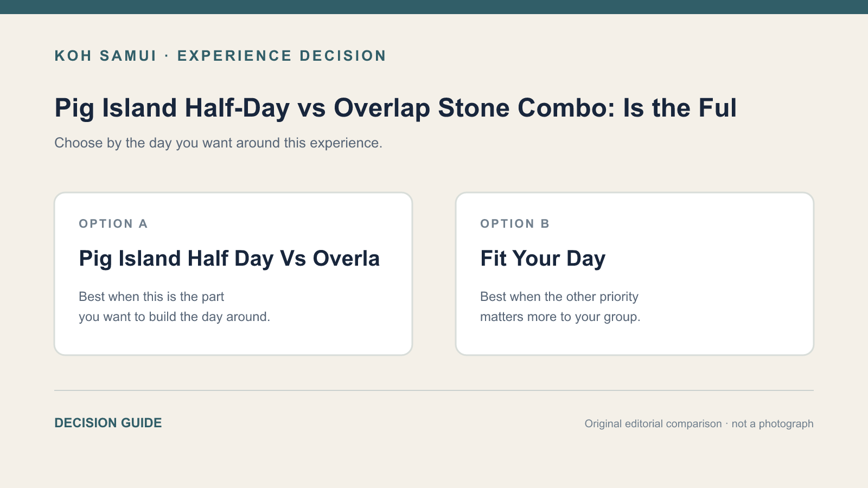Click the main headline starting Pig Island Half-Day

(x=395, y=108)
